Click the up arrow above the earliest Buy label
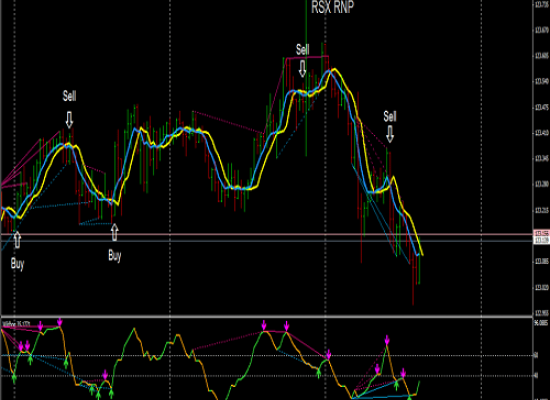The image size is (550, 400). point(17,240)
